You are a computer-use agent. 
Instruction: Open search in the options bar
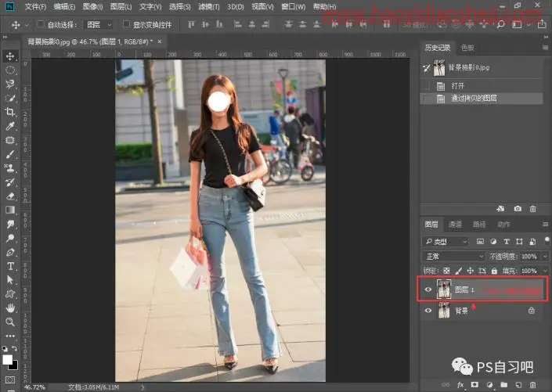coord(500,24)
